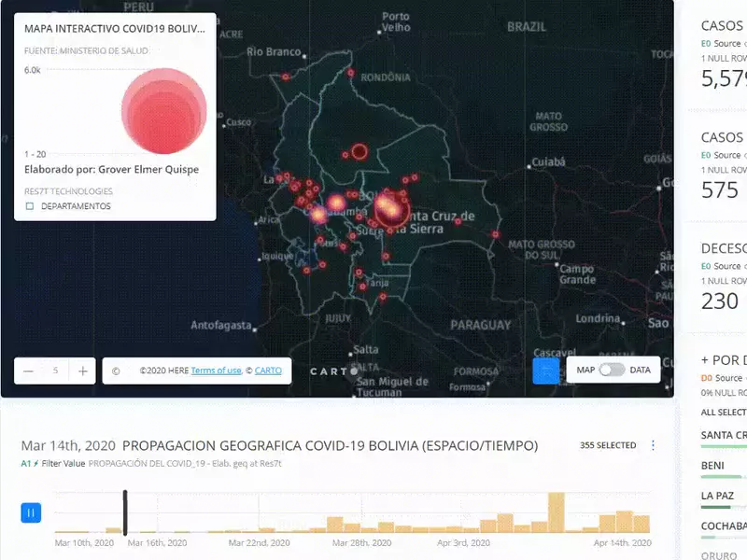747x560 pixels.
Task: Click the ALL SELECTED label in category widget
Action: tap(724, 413)
